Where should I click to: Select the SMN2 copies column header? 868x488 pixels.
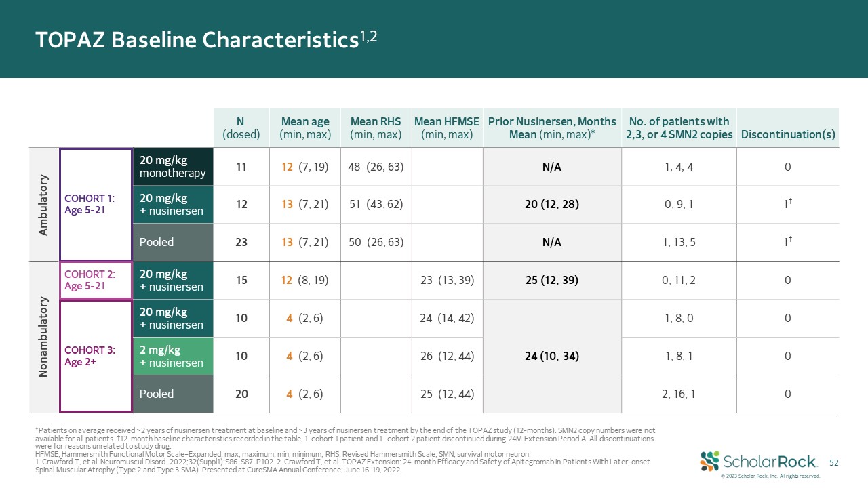pyautogui.click(x=679, y=128)
